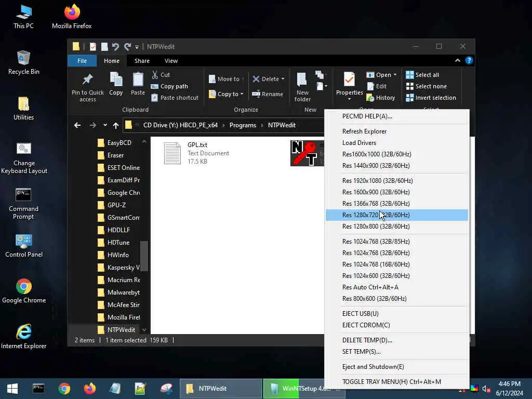This screenshot has width=532, height=399.
Task: Go up one folder level arrow
Action: point(116,125)
